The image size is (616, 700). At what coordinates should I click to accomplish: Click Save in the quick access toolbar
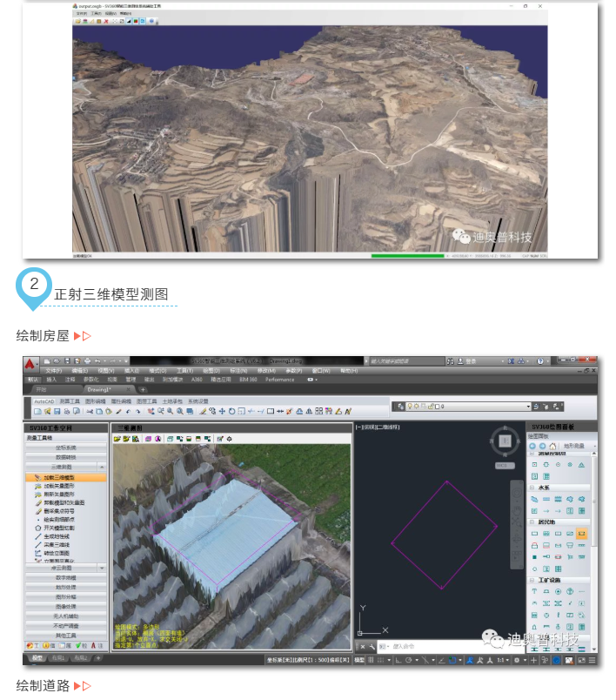pyautogui.click(x=67, y=361)
